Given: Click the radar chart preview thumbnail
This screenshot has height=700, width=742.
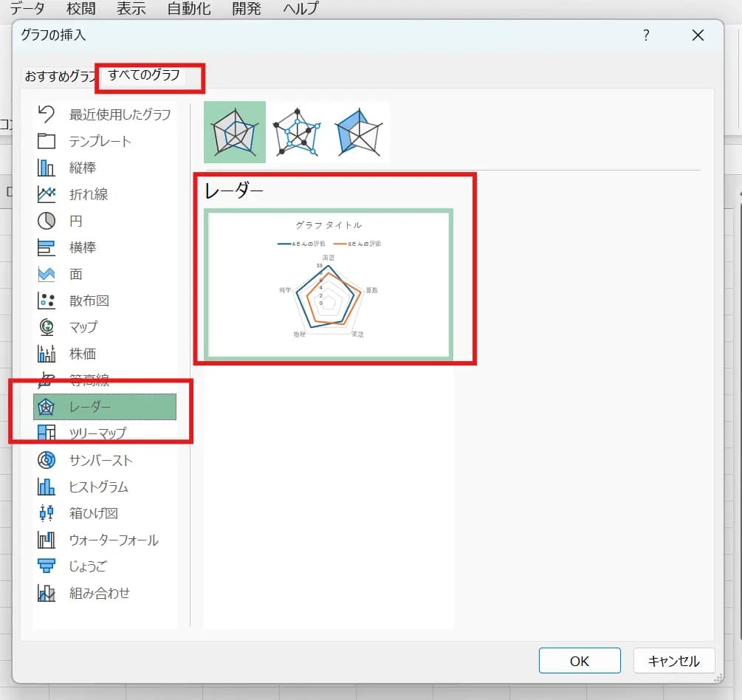Looking at the screenshot, I should tap(329, 284).
